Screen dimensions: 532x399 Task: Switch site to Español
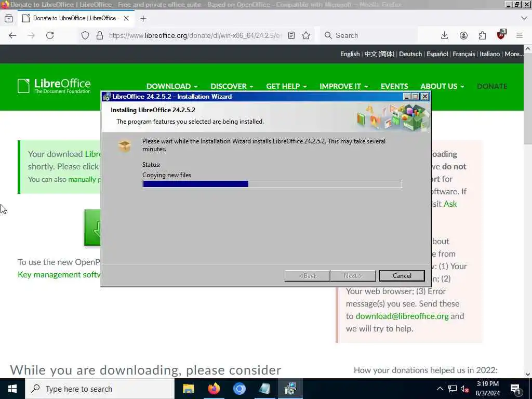(x=437, y=54)
